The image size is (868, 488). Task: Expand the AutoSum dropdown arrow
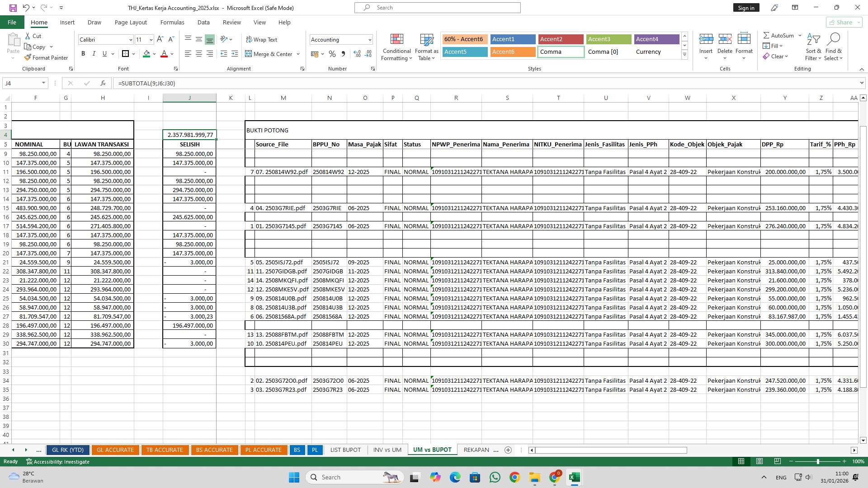tap(800, 35)
